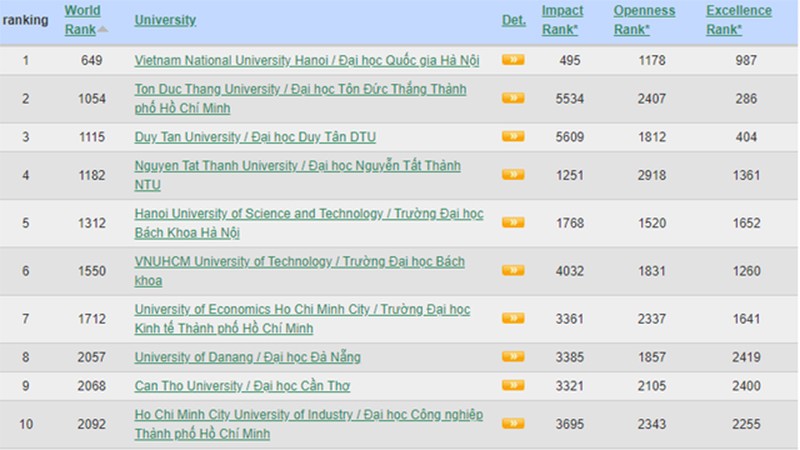
Task: Click details icon for Nguyen Tat Thanh University
Action: tap(513, 175)
